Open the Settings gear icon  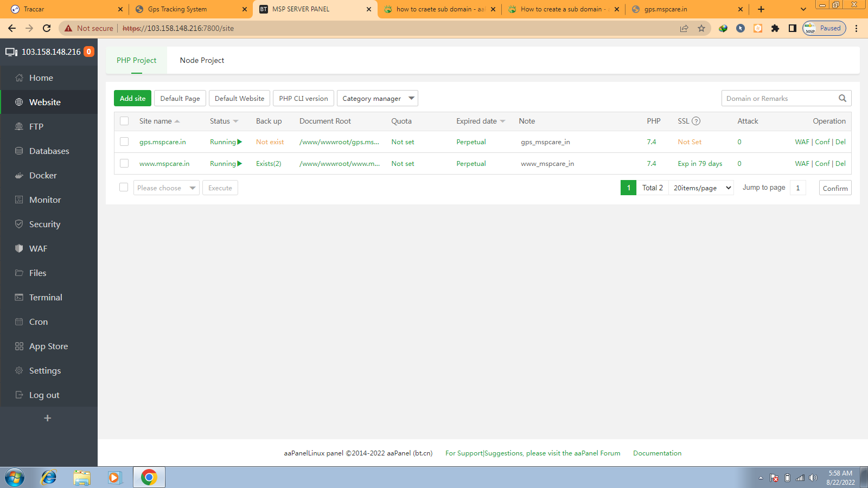point(19,370)
